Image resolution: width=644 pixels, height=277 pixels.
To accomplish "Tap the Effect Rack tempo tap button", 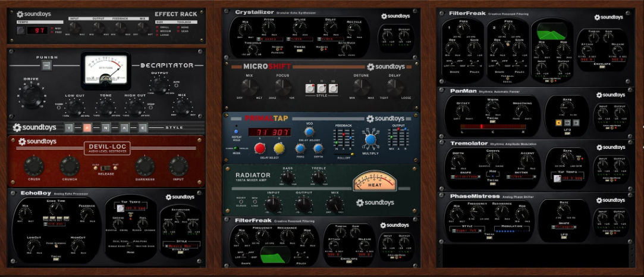I will 21,30.
